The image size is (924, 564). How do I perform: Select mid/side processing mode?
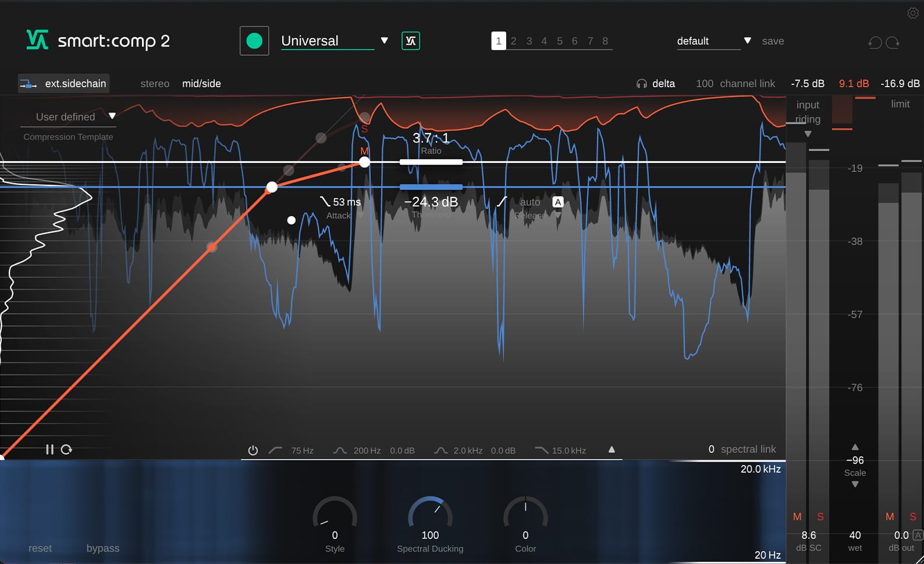(201, 84)
